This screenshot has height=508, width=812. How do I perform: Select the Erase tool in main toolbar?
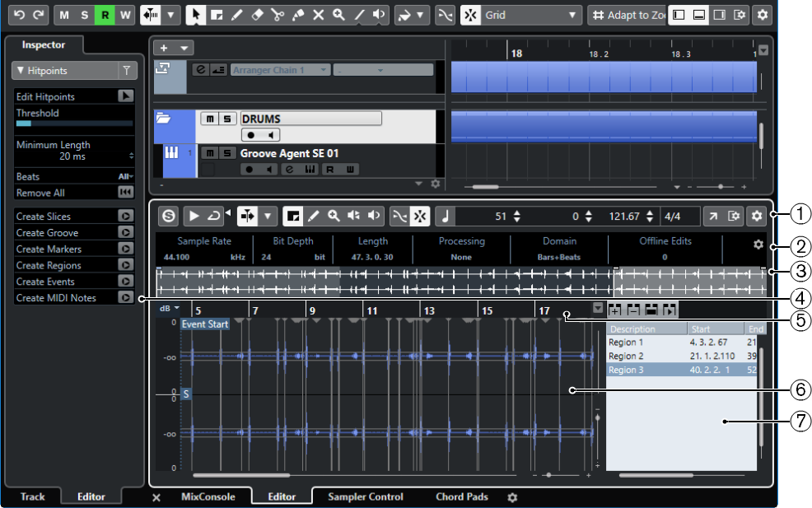[258, 15]
